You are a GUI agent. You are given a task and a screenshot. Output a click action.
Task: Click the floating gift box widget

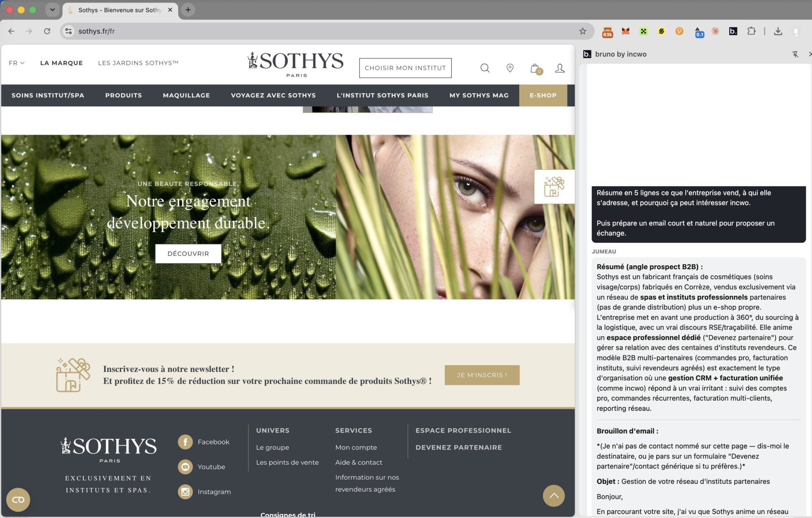pos(554,187)
